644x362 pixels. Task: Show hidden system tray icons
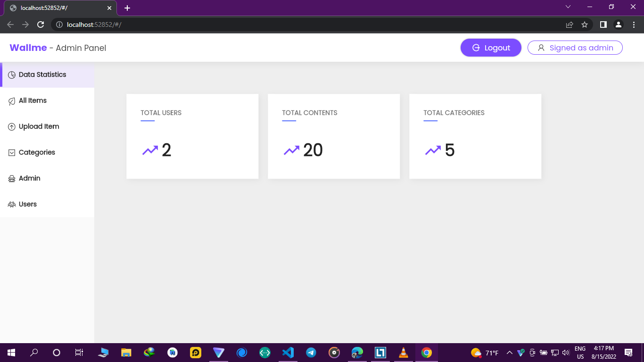[509, 353]
